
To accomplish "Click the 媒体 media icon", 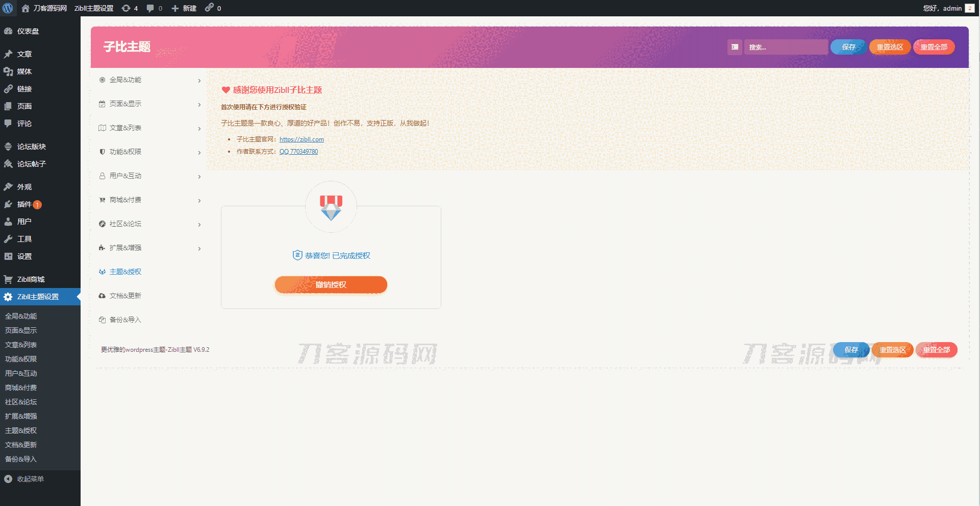I will tap(8, 71).
